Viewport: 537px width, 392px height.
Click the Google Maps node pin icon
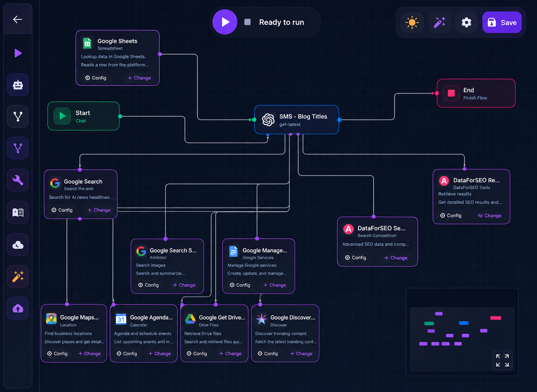click(x=51, y=319)
